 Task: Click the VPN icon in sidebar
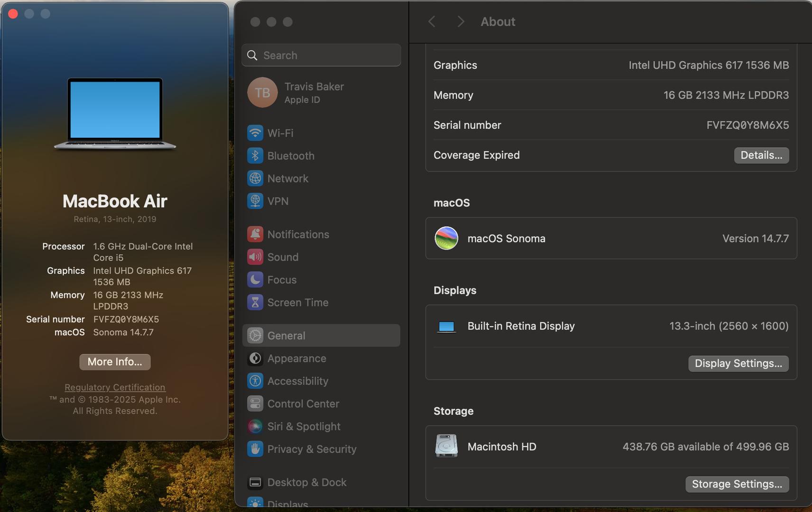pyautogui.click(x=255, y=201)
